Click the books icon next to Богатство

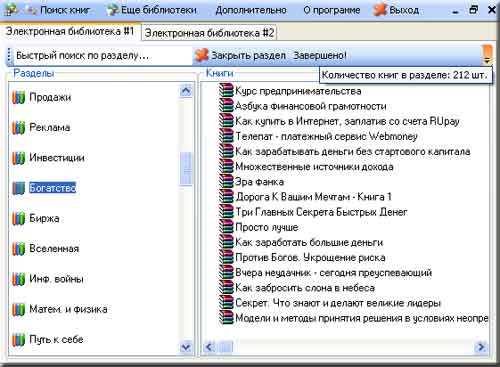click(19, 188)
